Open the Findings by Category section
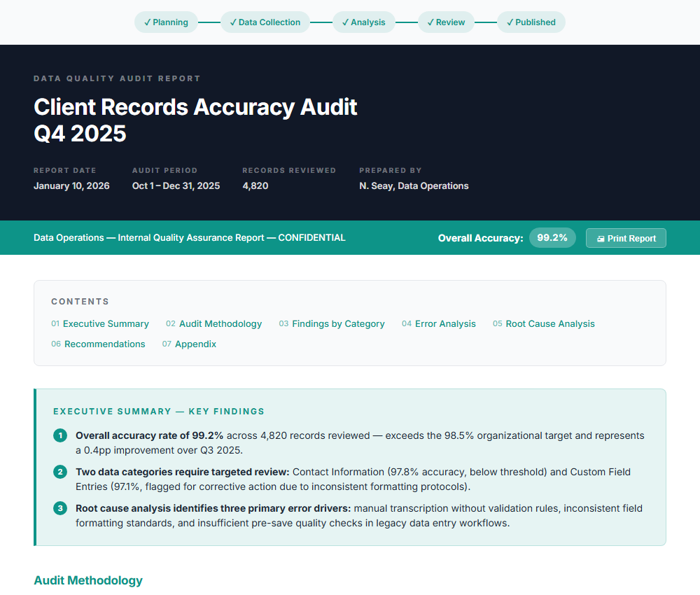The width and height of the screenshot is (700, 595). (x=338, y=323)
